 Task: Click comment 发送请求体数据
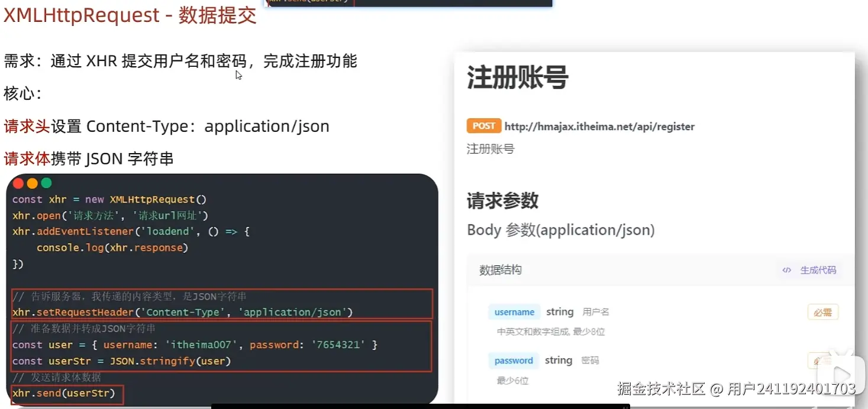point(57,377)
